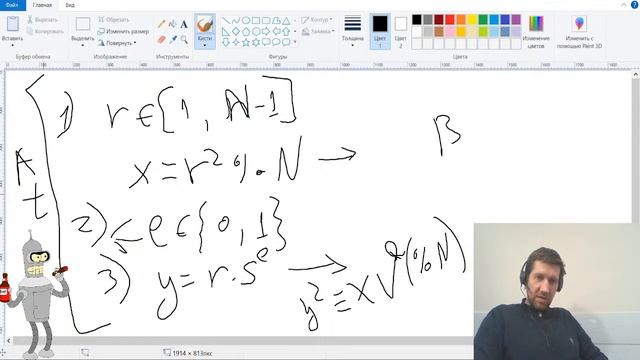640x360 pixels.
Task: Select the Eraser tool
Action: (x=162, y=40)
